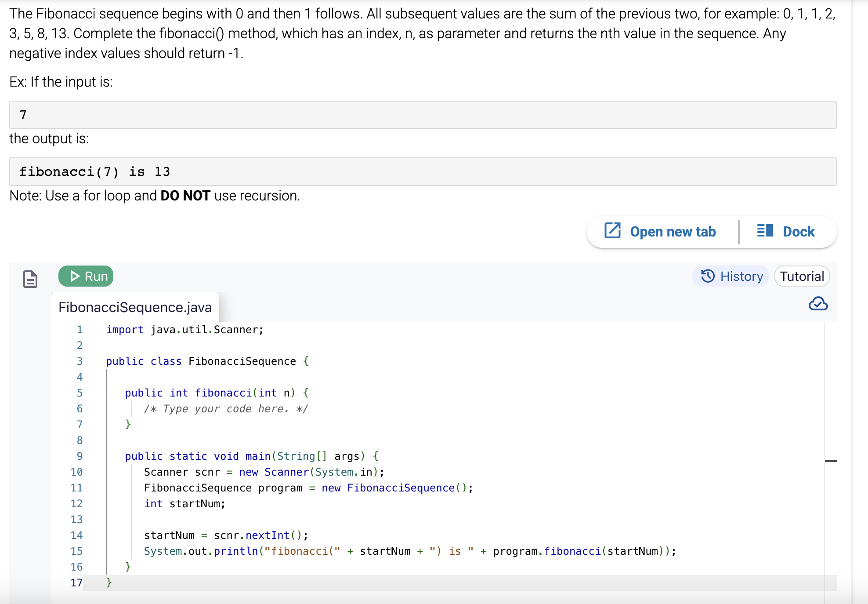Place cursor on the fibonacci method signature

coord(217,393)
